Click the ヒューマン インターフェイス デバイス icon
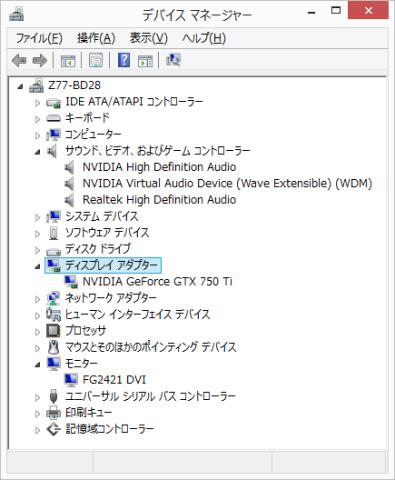The height and width of the screenshot is (480, 395). (53, 314)
